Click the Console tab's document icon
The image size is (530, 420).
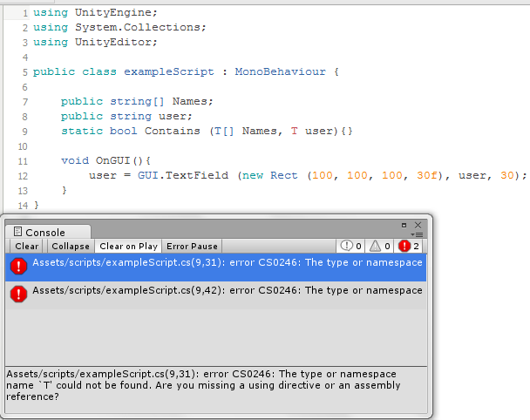[x=17, y=233]
